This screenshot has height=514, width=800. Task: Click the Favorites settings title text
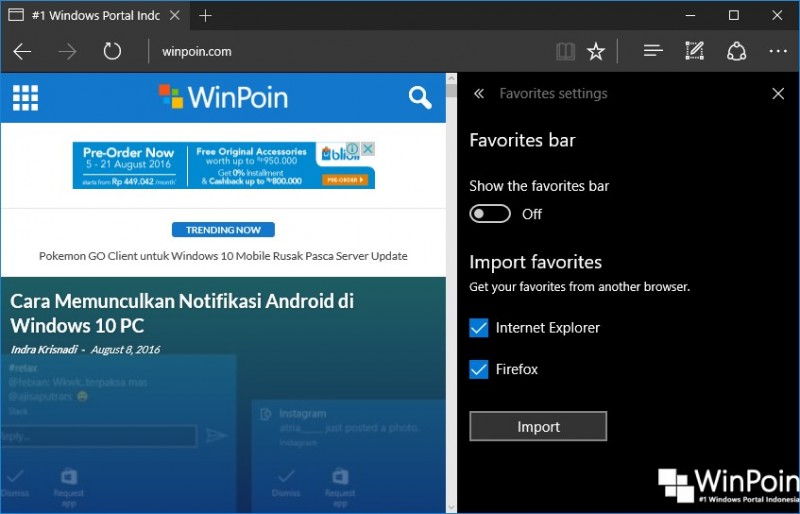click(x=554, y=93)
